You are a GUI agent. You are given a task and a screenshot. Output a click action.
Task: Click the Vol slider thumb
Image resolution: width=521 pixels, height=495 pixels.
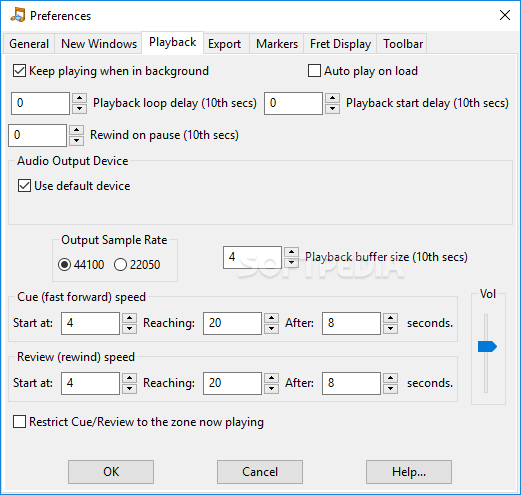point(487,347)
